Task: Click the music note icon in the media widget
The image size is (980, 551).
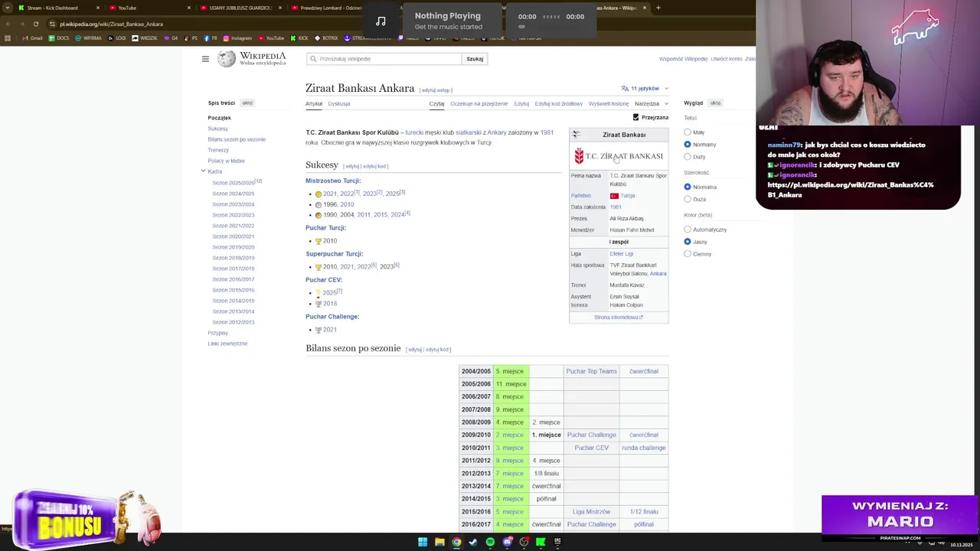Action: click(x=381, y=21)
